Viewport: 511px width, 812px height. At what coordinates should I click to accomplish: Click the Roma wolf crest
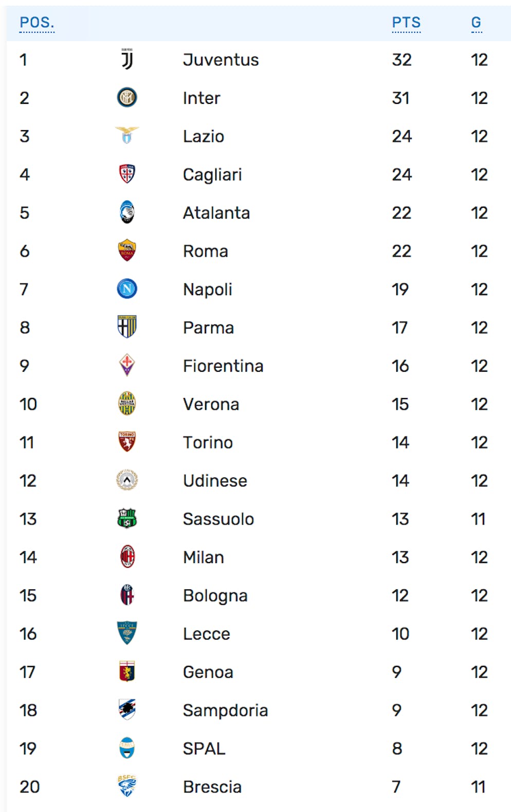(127, 250)
